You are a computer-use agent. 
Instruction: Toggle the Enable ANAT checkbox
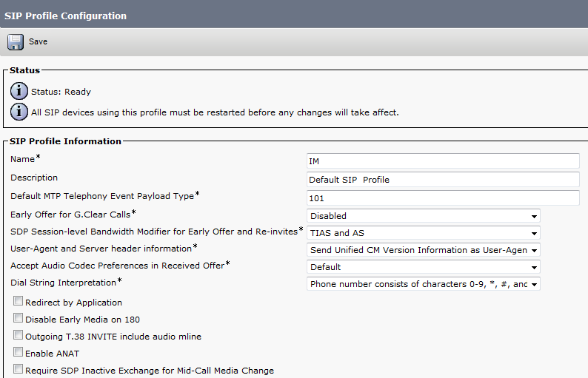click(18, 353)
